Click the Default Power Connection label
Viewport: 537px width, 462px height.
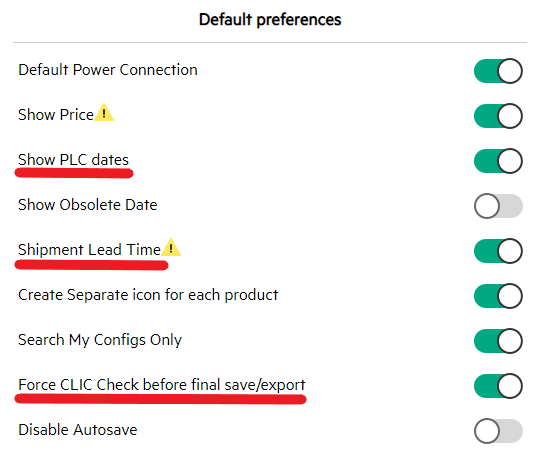(108, 70)
